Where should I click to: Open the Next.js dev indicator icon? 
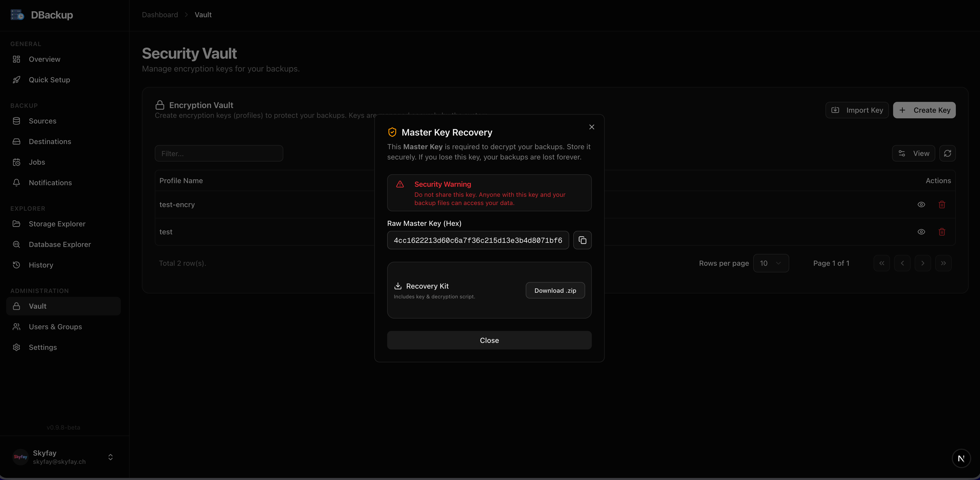coord(961,458)
